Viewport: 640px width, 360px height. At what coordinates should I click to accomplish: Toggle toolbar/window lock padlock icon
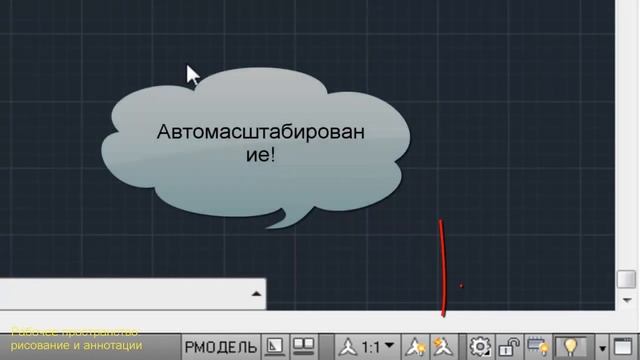(x=509, y=347)
